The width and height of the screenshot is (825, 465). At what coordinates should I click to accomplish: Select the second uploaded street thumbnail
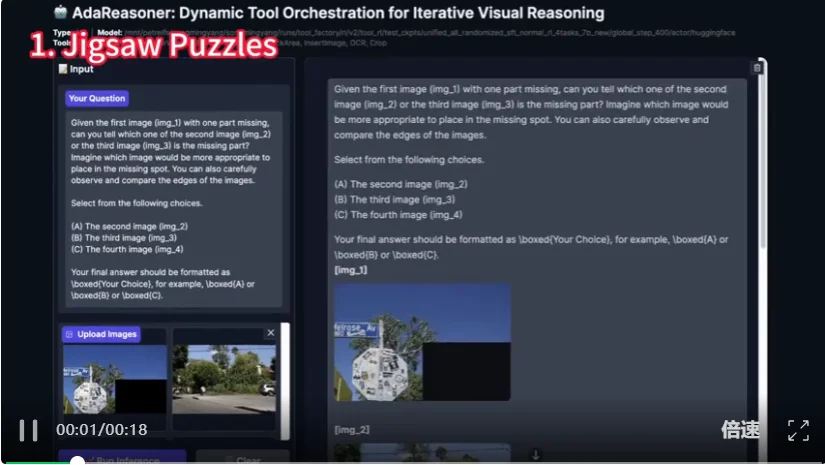click(224, 378)
